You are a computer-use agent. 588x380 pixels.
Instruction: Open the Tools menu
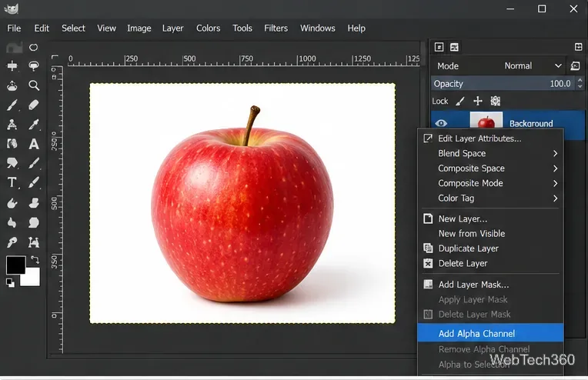(x=242, y=28)
